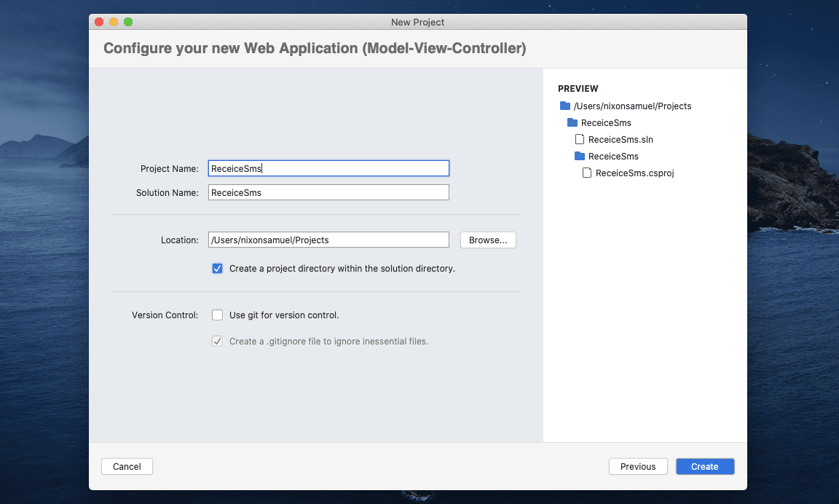The image size is (839, 504).
Task: Close the New Project window
Action: coord(98,22)
